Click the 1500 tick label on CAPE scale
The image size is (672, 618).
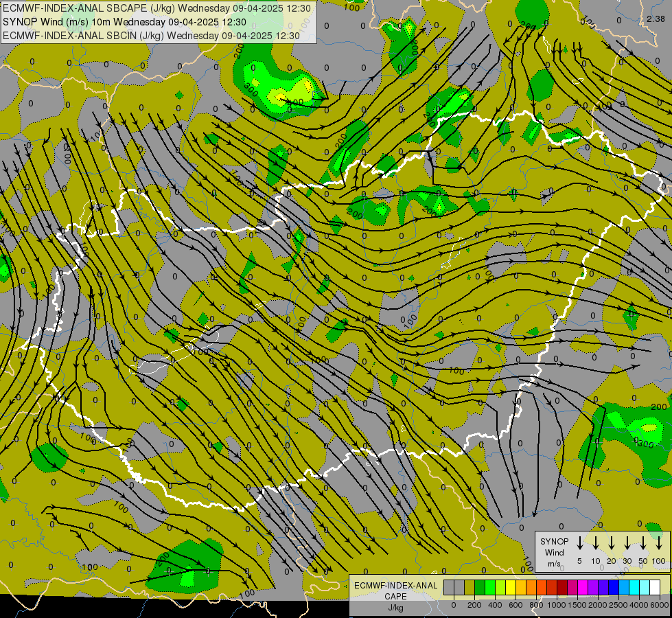click(577, 605)
